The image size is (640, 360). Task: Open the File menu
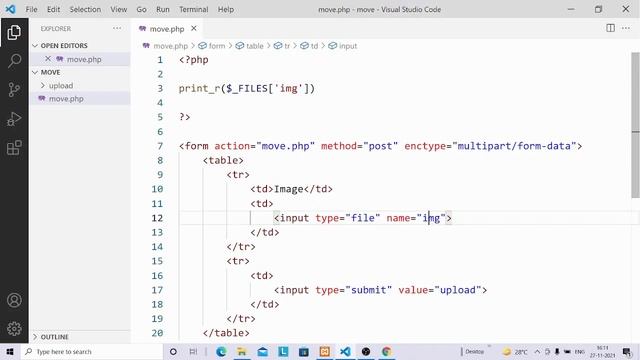tap(31, 9)
